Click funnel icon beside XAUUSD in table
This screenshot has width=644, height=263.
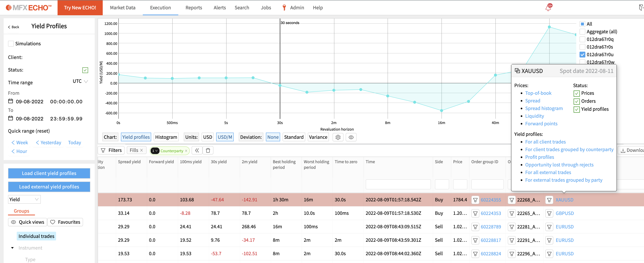tap(549, 200)
